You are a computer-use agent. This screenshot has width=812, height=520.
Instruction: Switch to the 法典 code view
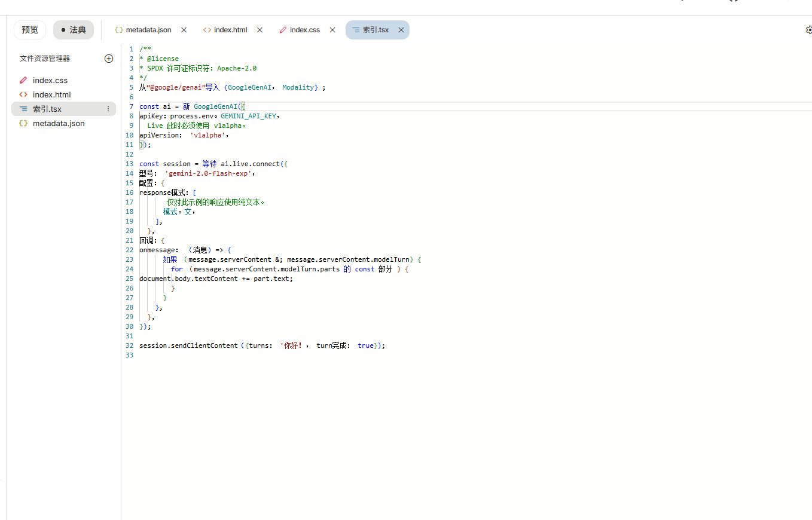tap(74, 30)
